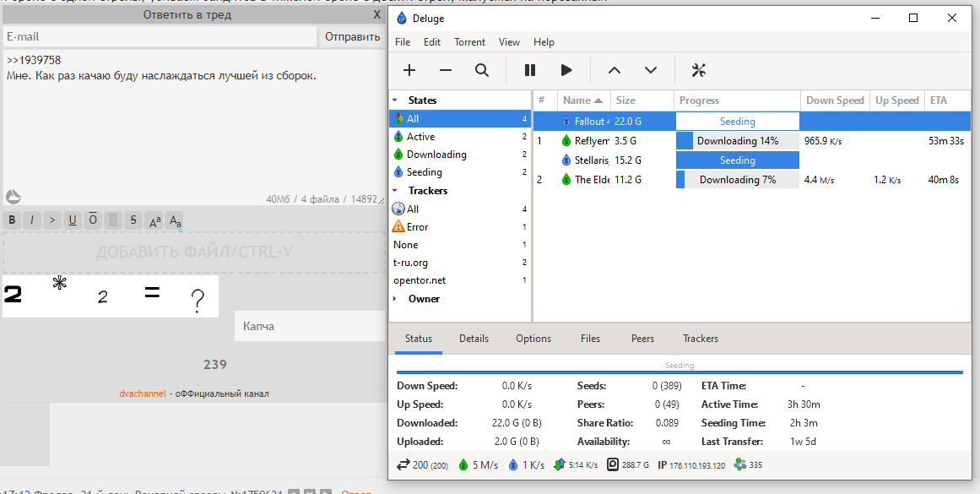
Task: Open the File menu
Action: [x=403, y=42]
